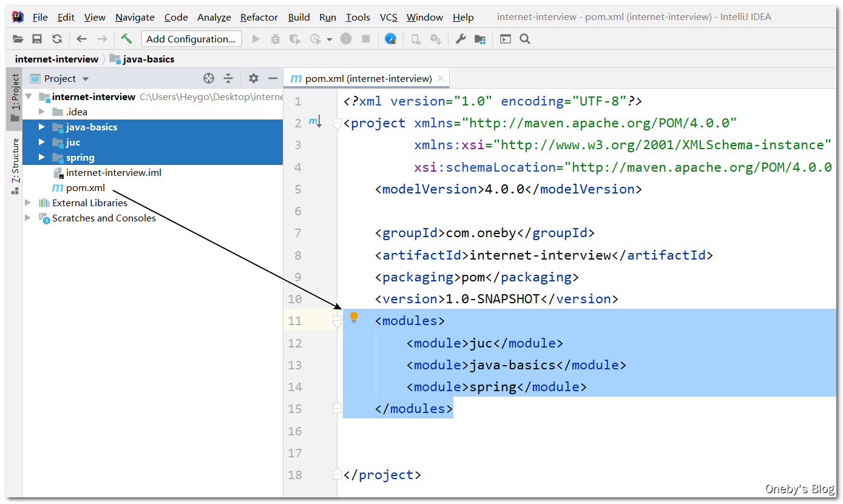Fold the project tag at line 2
843x504 pixels.
click(x=337, y=124)
